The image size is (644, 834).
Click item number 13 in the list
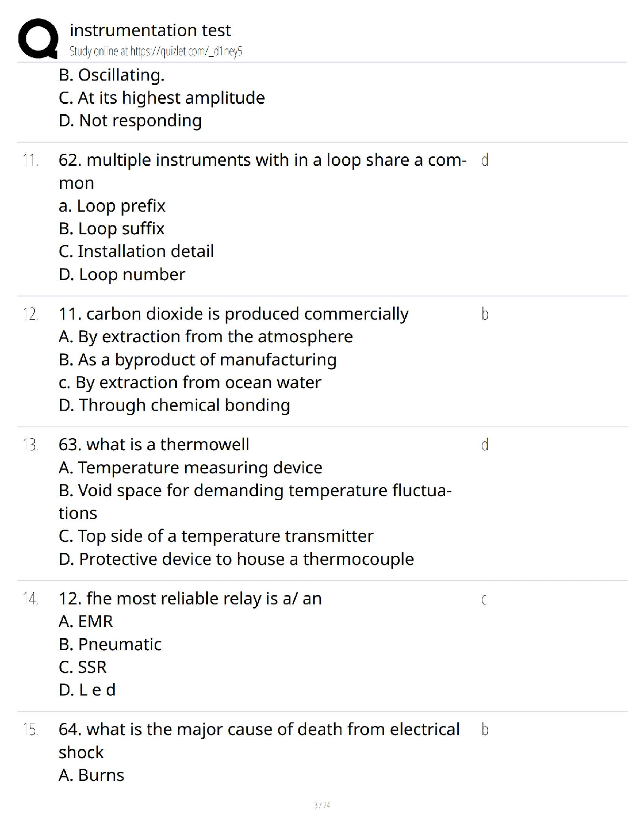coord(31,445)
